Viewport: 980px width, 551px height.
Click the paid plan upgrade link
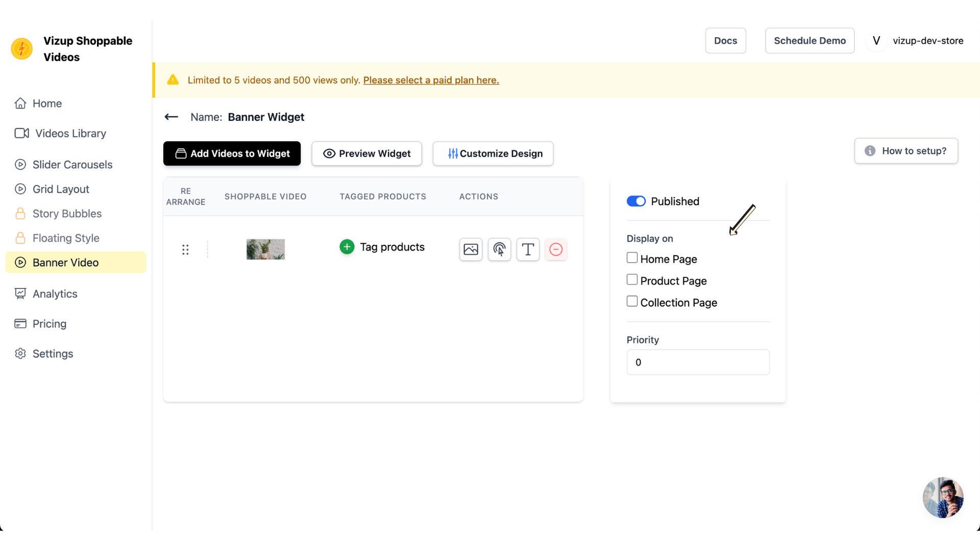point(431,80)
